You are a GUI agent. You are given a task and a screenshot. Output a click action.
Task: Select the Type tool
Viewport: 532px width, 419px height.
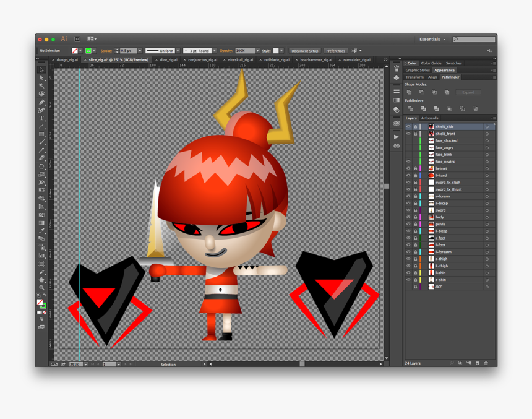[x=41, y=118]
